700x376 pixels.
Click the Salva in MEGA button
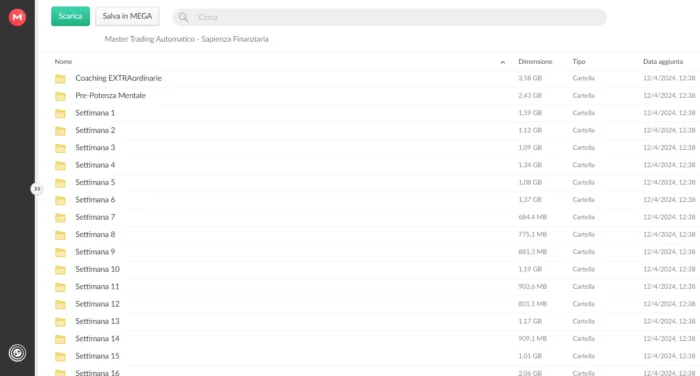click(x=127, y=16)
